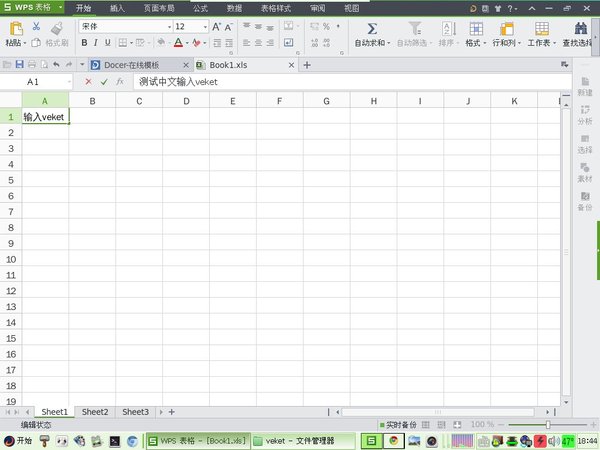Image resolution: width=600 pixels, height=450 pixels.
Task: Toggle left horizontal alignment
Action: tap(246, 42)
